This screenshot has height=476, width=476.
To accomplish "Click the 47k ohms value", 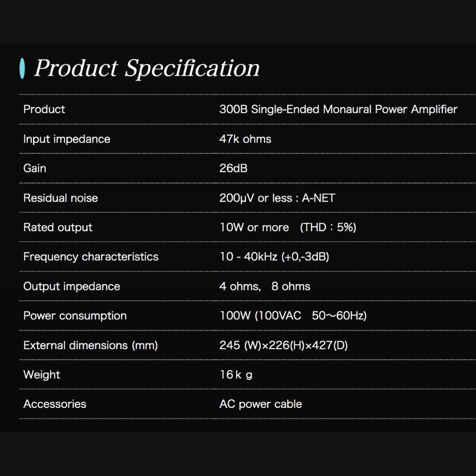I will click(x=245, y=139).
